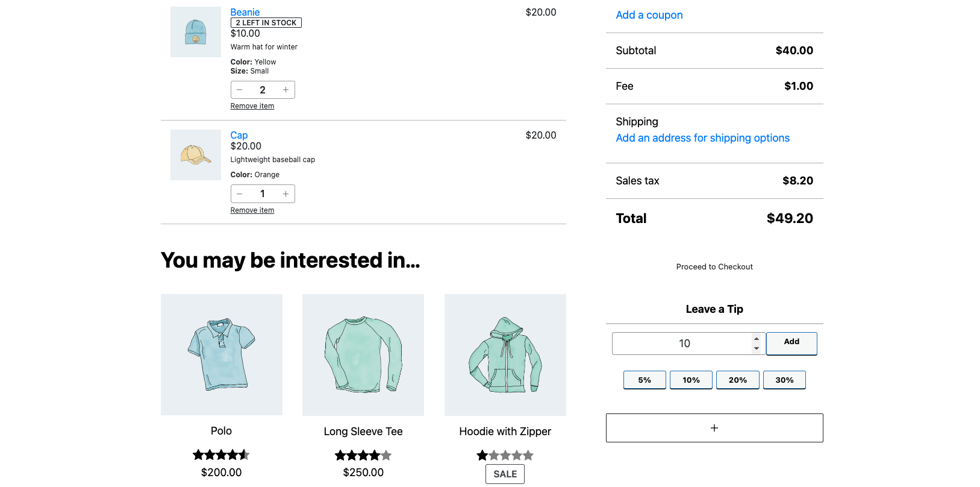Click the Add tip button
This screenshot has height=487, width=980.
coord(791,343)
